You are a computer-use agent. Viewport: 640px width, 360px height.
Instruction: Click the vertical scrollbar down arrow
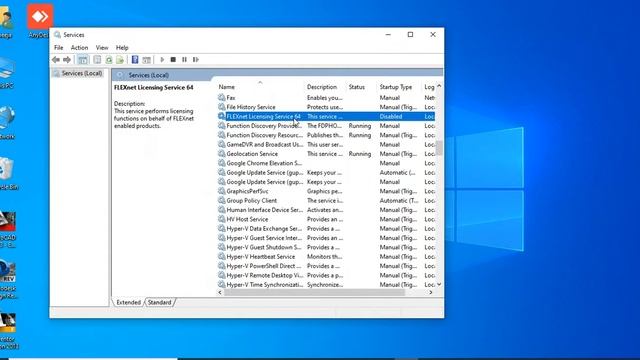click(x=439, y=284)
